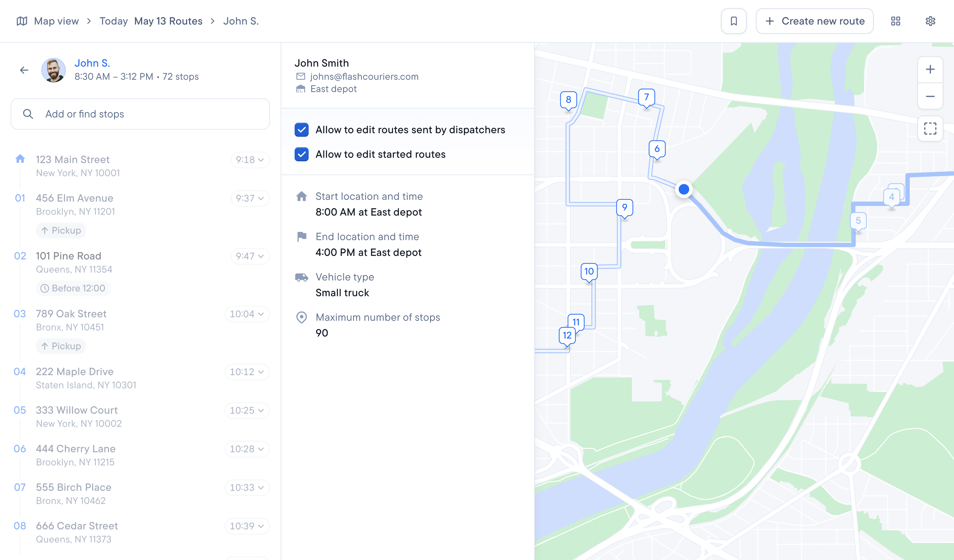Select map pin number 7
The height and width of the screenshot is (560, 954).
coord(646,98)
